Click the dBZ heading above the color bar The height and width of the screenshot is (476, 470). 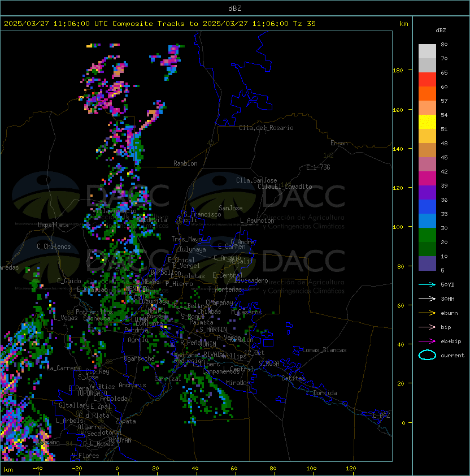(441, 31)
